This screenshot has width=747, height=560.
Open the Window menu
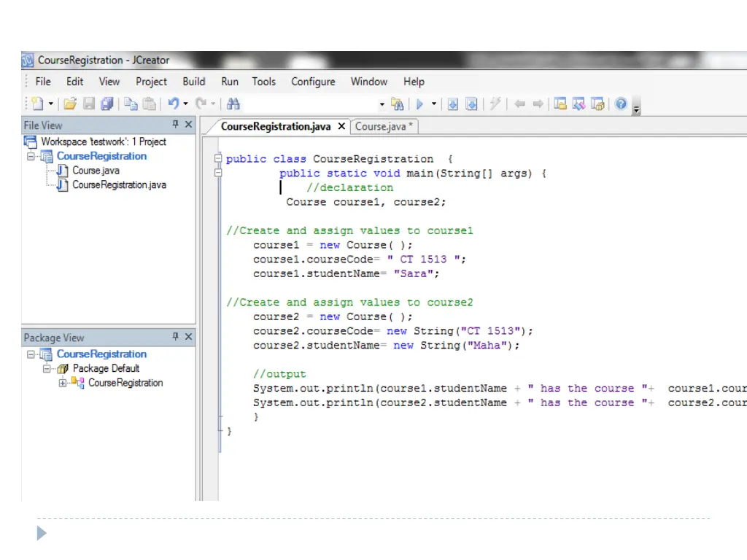click(x=369, y=82)
